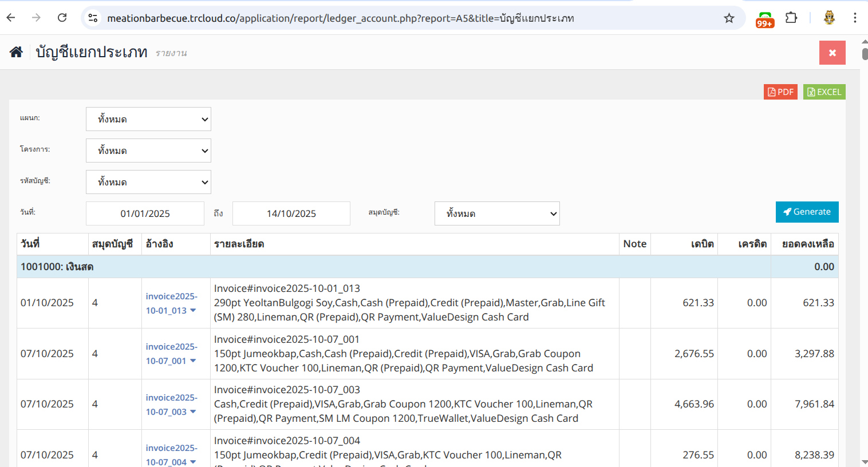Click the end date field 14/10/2025
The width and height of the screenshot is (868, 467).
point(291,213)
